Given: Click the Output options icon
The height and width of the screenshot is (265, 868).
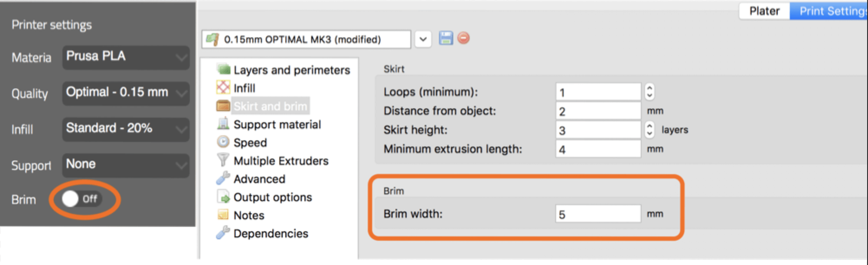Looking at the screenshot, I should [223, 197].
